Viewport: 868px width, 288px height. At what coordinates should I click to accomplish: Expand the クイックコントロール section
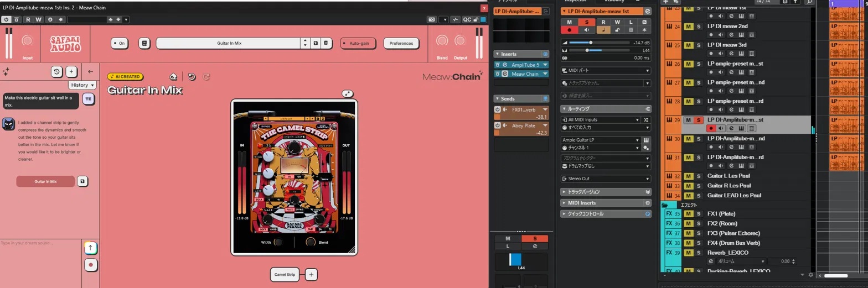tap(606, 213)
